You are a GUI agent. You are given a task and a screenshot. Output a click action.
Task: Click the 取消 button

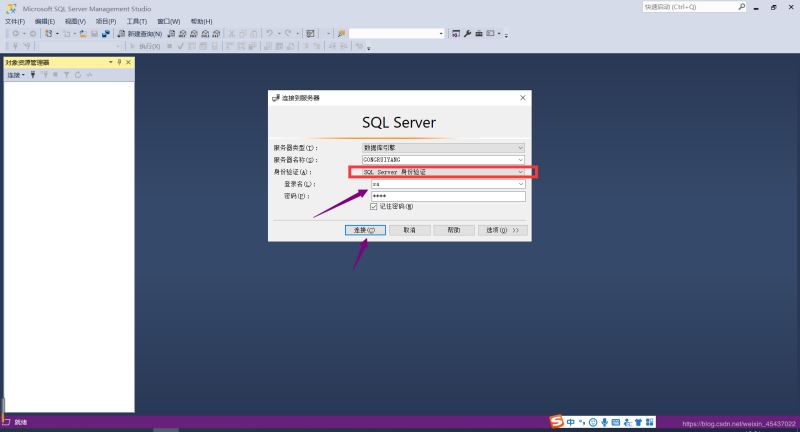(410, 231)
